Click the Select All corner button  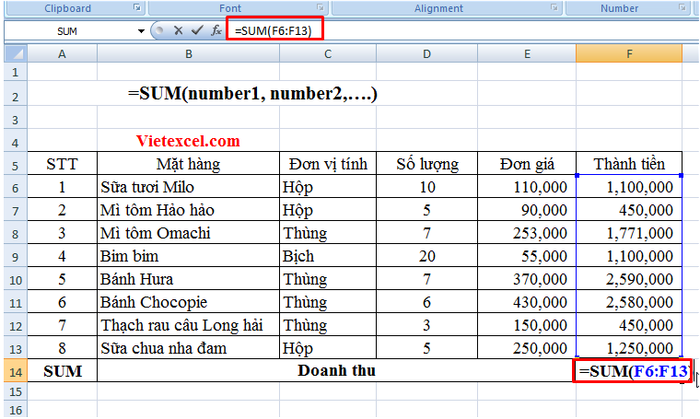pyautogui.click(x=16, y=54)
